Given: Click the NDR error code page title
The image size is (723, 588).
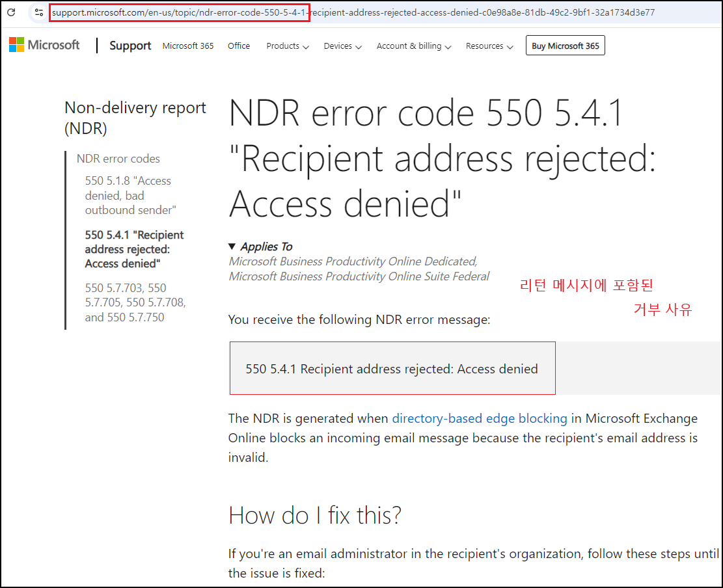Looking at the screenshot, I should point(443,158).
